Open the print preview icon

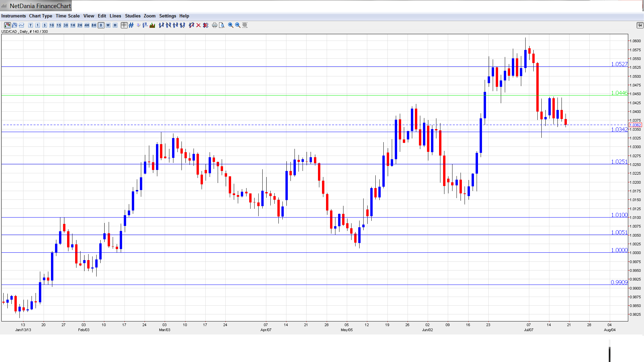pyautogui.click(x=221, y=25)
